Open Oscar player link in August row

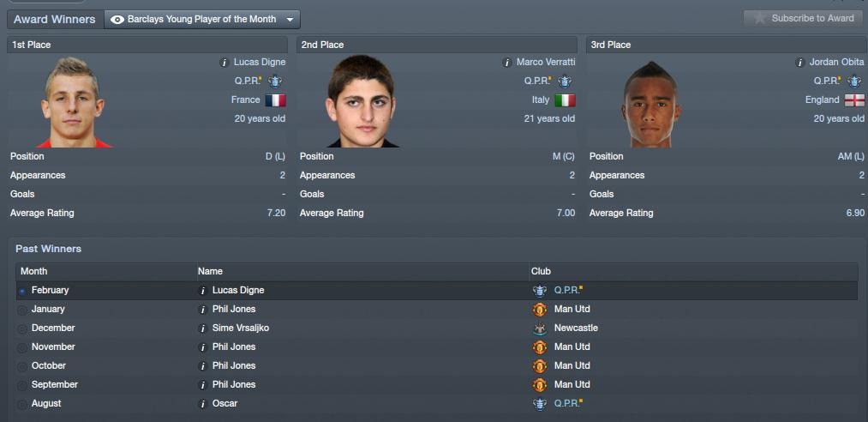[224, 404]
